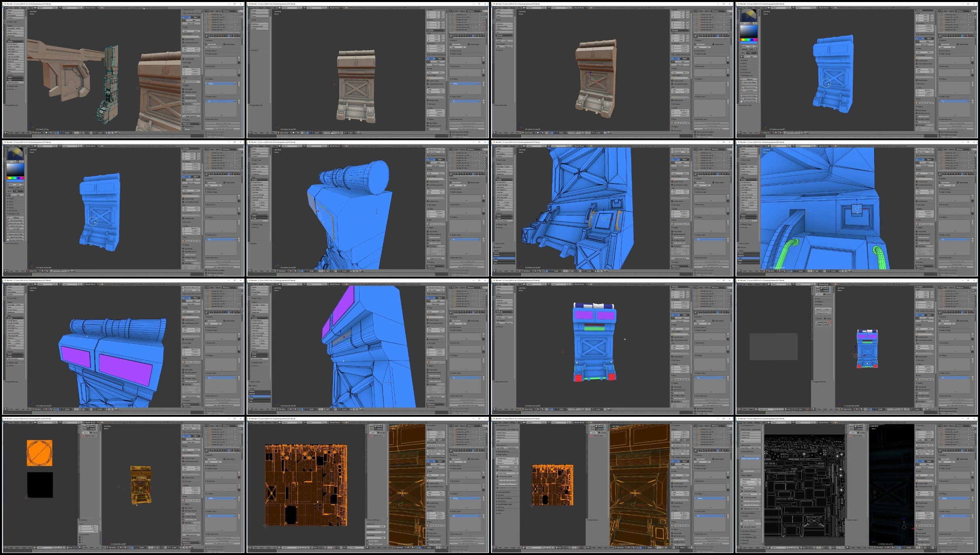Image resolution: width=980 pixels, height=555 pixels.
Task: Select CUDA GeForce device in row 4 column 4 Packing Devices
Action: [750, 458]
